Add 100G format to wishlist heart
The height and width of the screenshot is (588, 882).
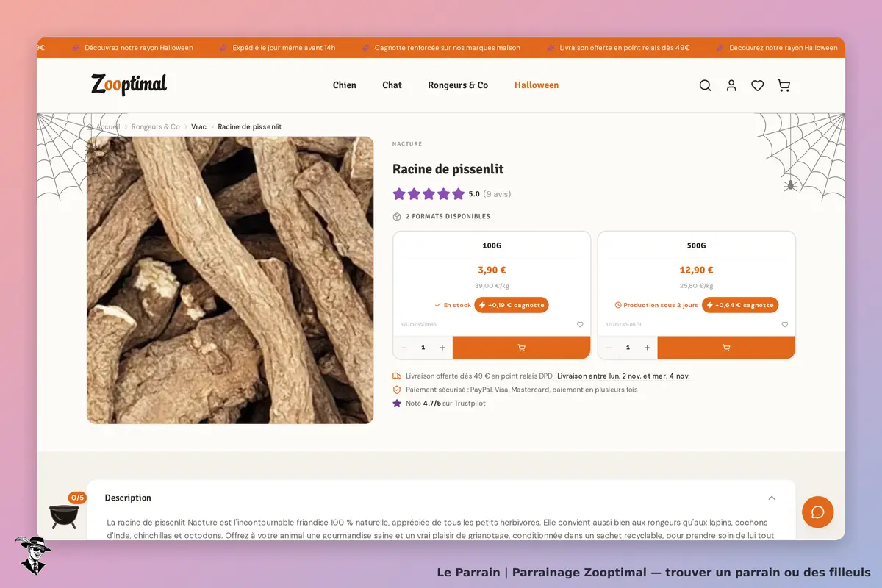pyautogui.click(x=580, y=324)
